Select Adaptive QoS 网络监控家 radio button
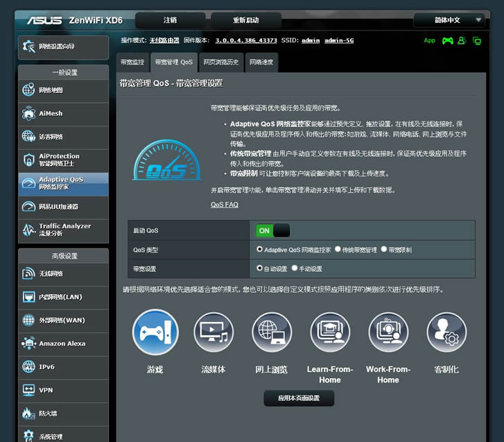The image size is (504, 442). [x=259, y=249]
